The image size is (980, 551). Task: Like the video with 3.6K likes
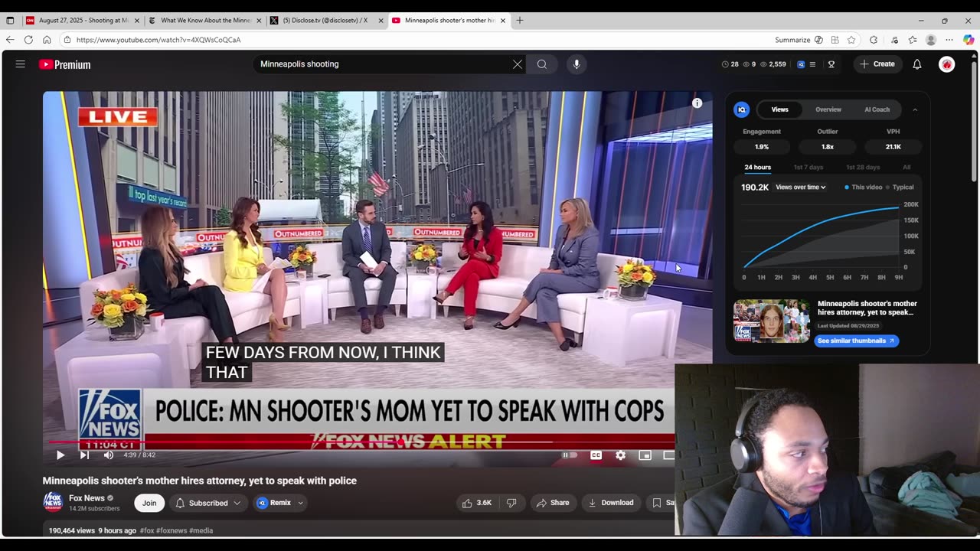point(475,503)
